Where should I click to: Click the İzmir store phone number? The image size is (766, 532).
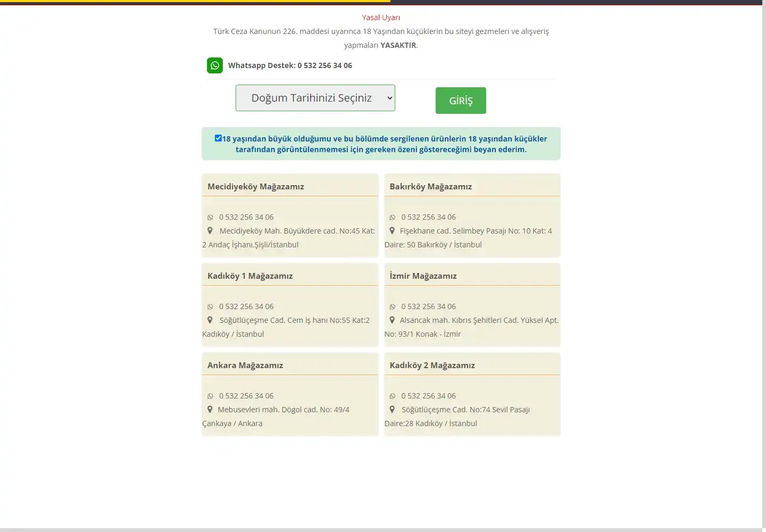[429, 306]
